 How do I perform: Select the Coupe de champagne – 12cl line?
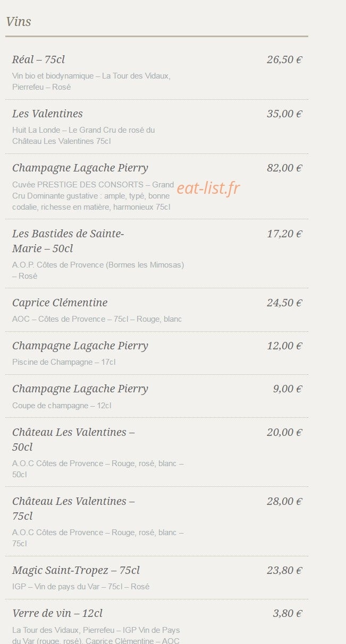62,406
